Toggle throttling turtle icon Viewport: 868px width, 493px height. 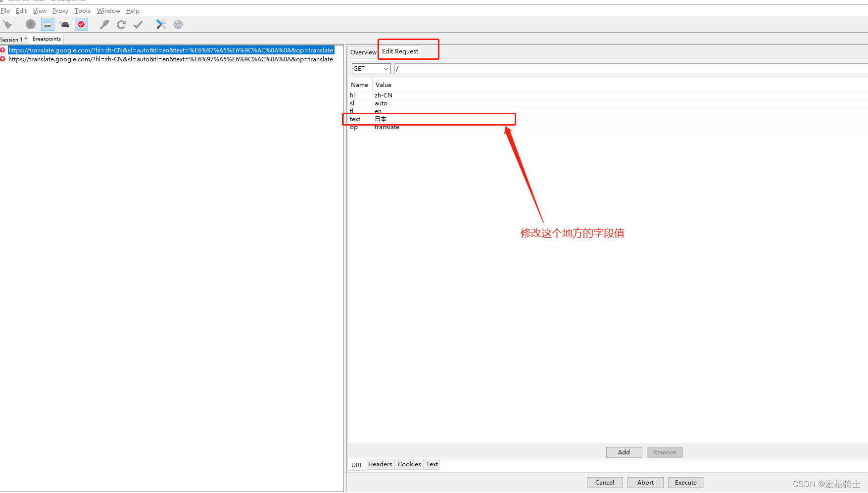tap(64, 24)
